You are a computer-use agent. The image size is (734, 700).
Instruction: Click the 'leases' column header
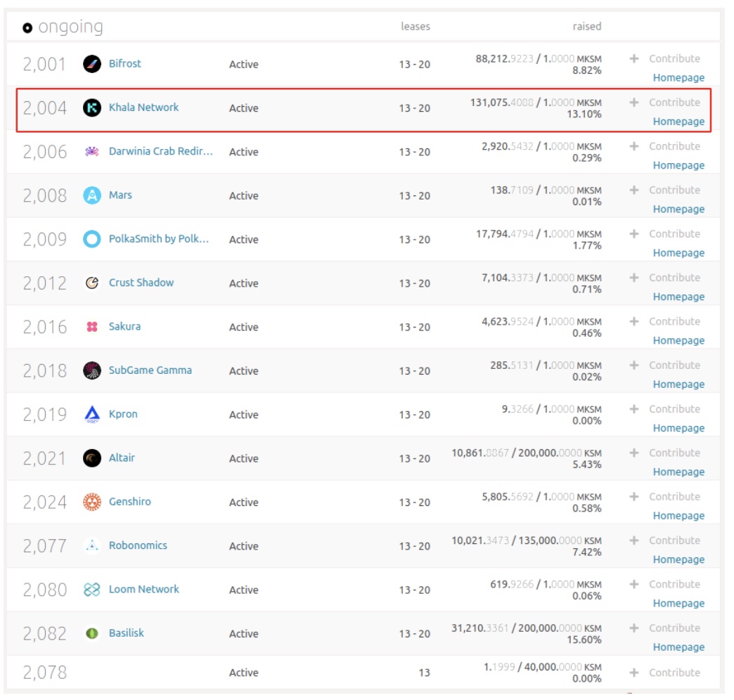coord(416,27)
